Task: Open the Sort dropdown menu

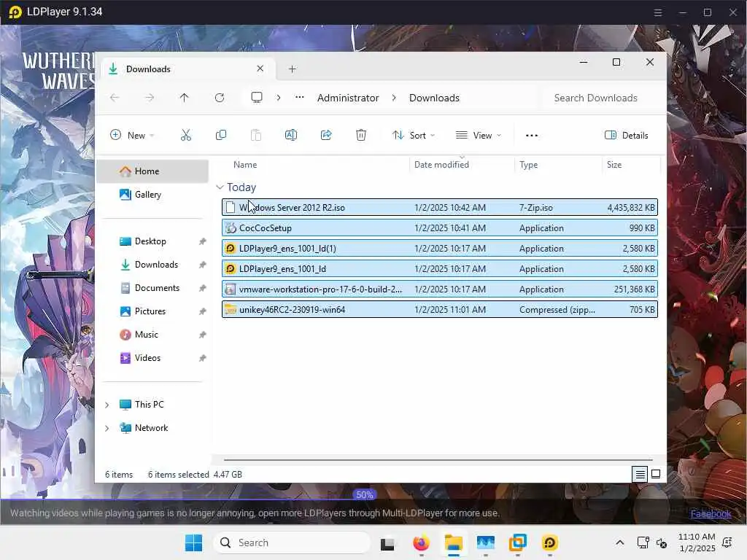Action: coord(414,135)
